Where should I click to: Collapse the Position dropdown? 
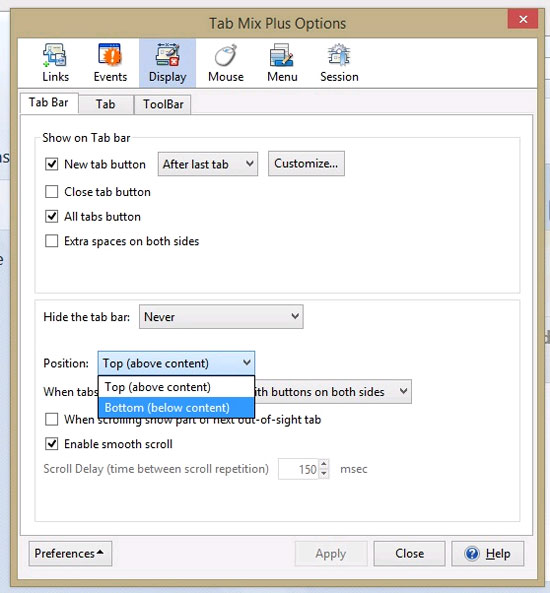[176, 363]
